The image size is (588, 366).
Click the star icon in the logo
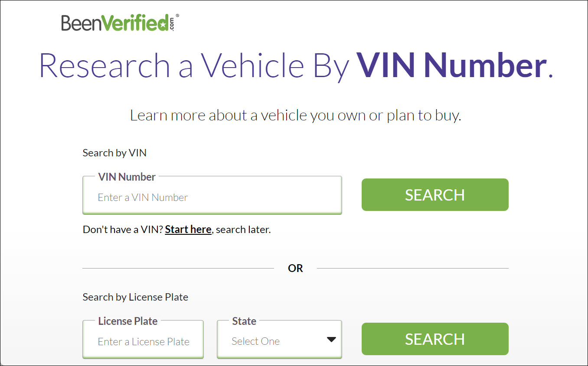[x=163, y=26]
